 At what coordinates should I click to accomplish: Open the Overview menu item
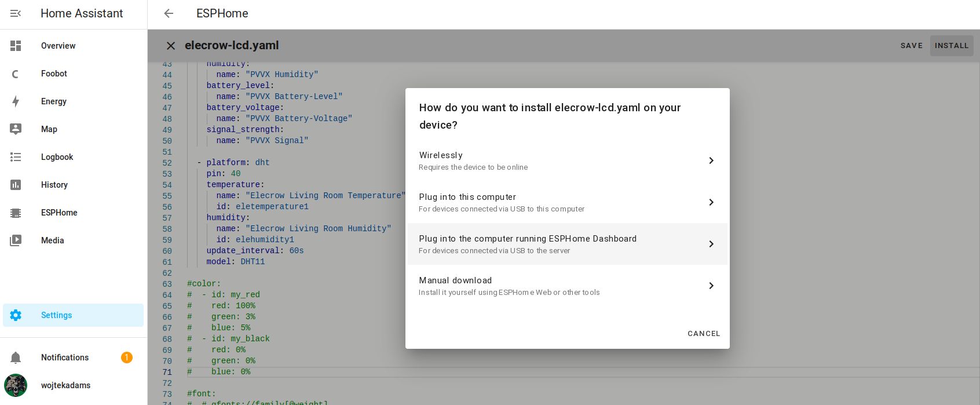(74, 46)
